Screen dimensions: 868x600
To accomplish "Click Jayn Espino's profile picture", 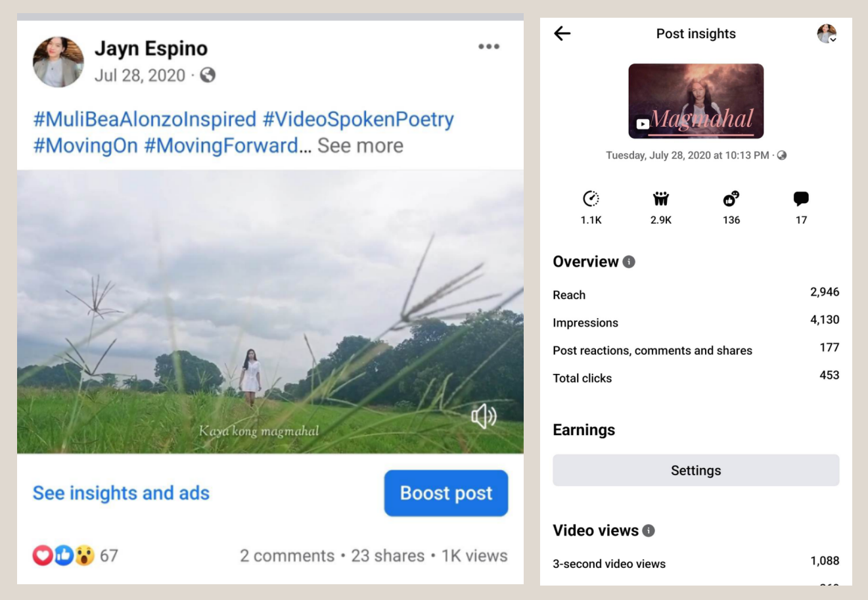I will (x=58, y=62).
